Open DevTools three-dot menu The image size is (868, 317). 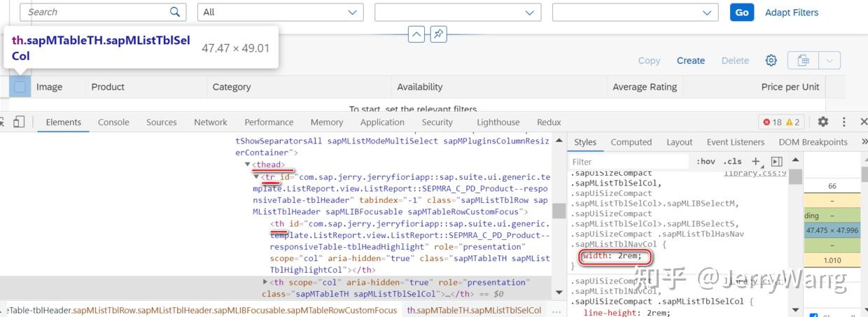(x=844, y=122)
